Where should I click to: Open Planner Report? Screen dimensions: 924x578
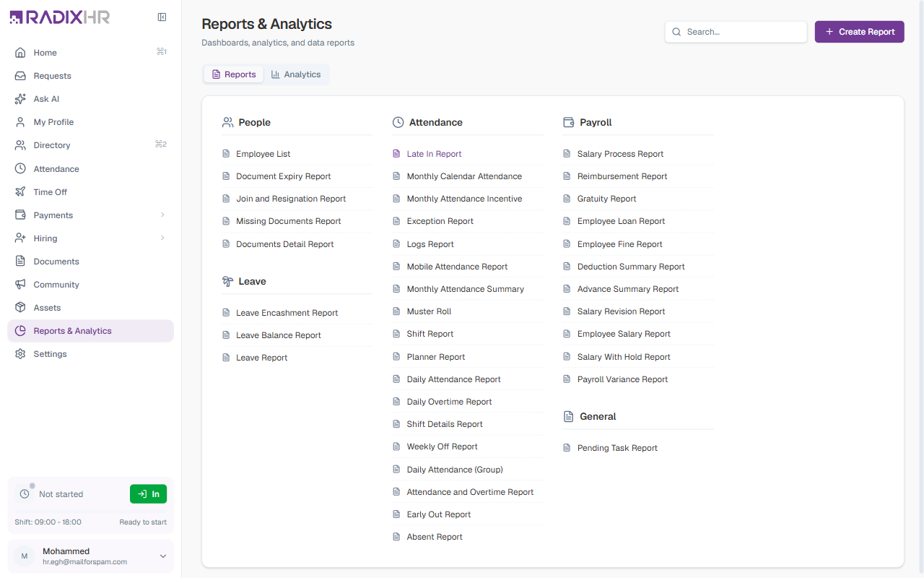[x=436, y=357]
